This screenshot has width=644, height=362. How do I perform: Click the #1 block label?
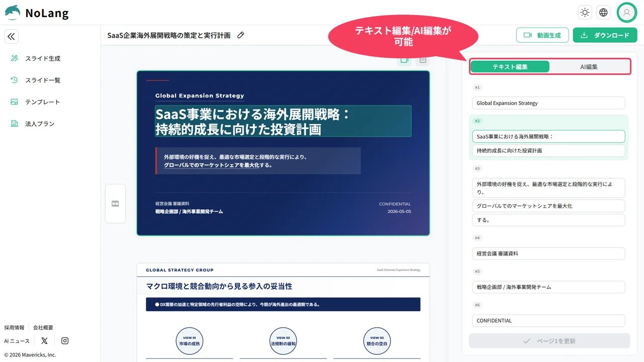(x=477, y=87)
